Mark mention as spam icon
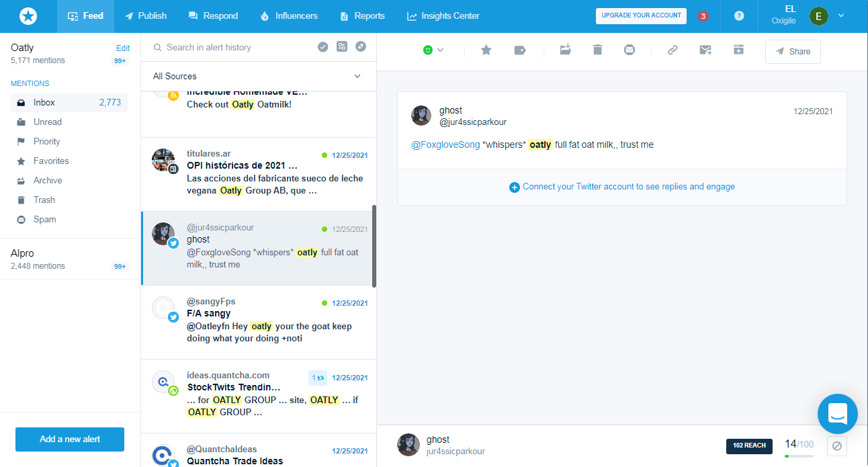Image resolution: width=868 pixels, height=467 pixels. [x=630, y=50]
